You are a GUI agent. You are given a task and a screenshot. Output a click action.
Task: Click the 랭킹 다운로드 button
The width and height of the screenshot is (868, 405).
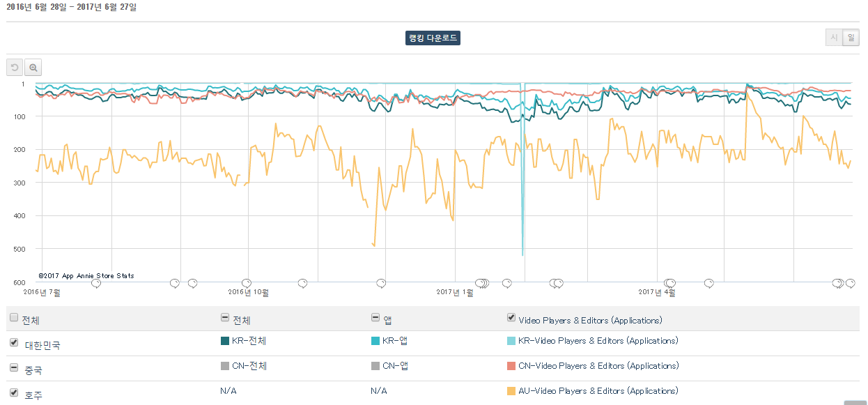[433, 38]
